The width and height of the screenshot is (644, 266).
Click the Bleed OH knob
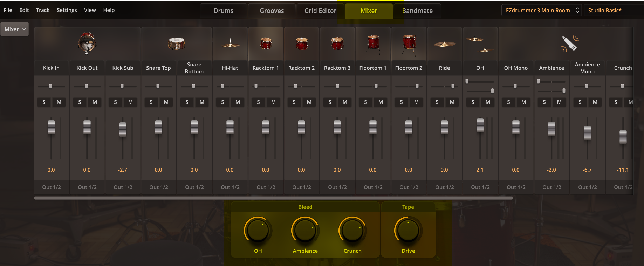(258, 230)
